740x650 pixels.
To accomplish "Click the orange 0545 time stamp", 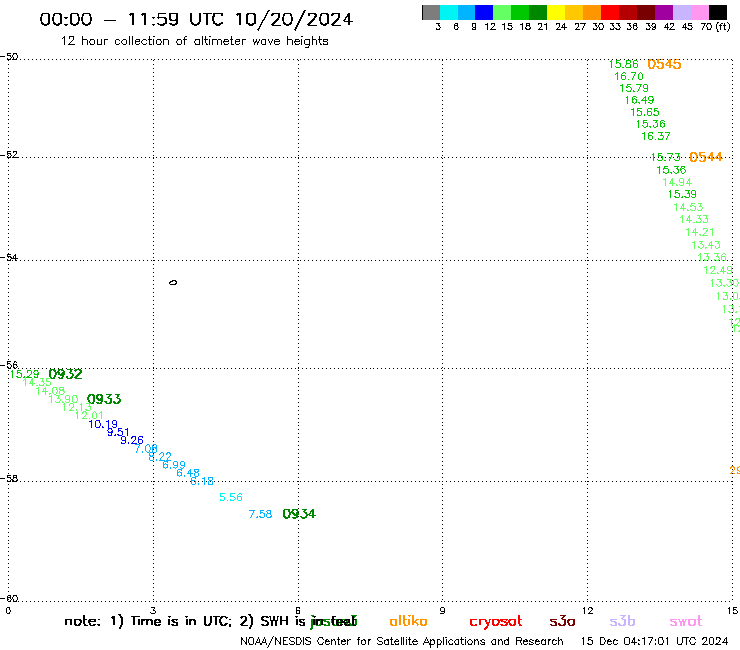I will tap(664, 64).
